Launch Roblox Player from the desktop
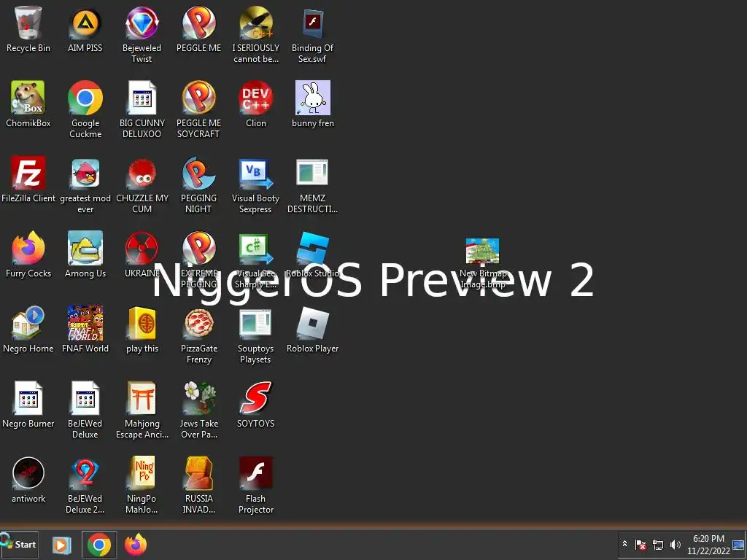747x560 pixels. [x=312, y=330]
